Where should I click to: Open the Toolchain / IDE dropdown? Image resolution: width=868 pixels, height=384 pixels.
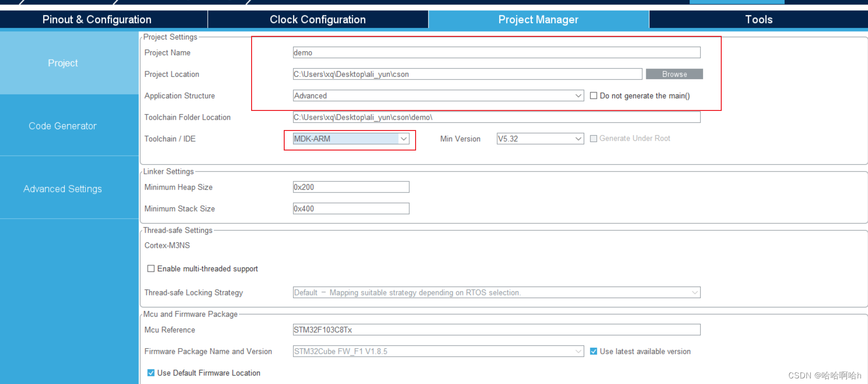[x=403, y=139]
